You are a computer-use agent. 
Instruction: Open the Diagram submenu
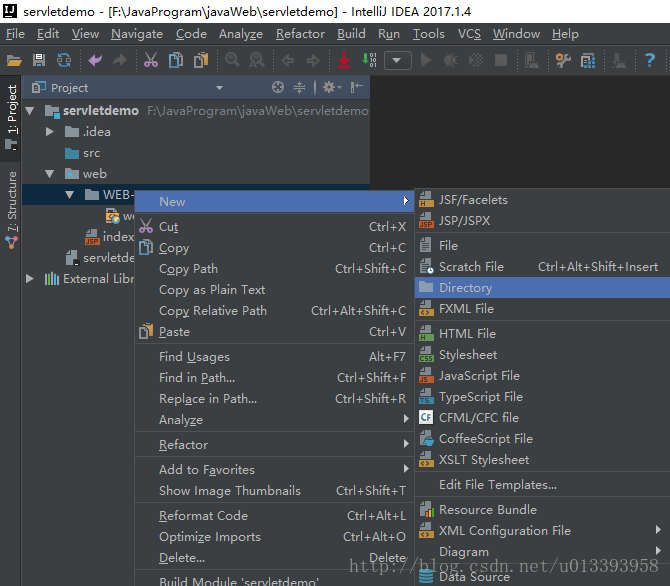pyautogui.click(x=658, y=551)
